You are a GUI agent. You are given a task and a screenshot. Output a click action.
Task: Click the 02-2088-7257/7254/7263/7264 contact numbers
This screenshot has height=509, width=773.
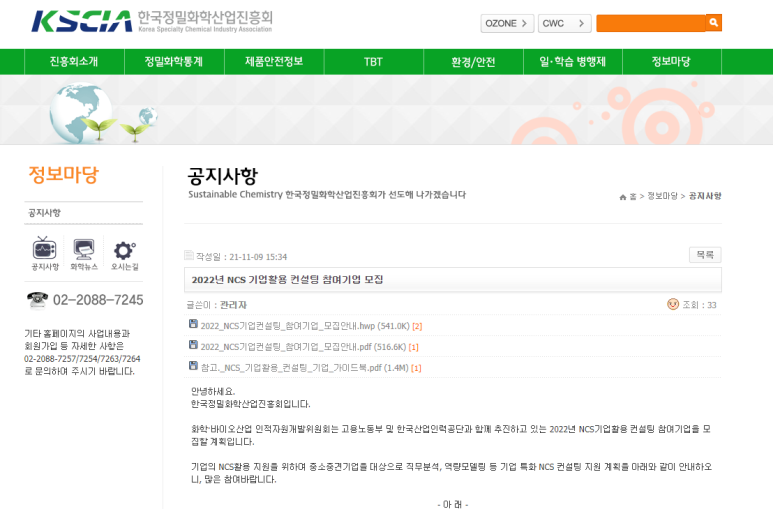(82, 359)
